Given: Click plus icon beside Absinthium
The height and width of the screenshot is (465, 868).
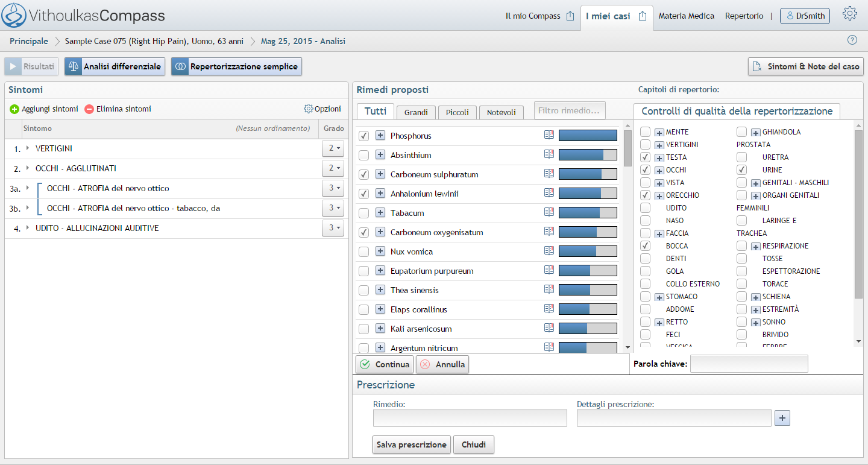Looking at the screenshot, I should tap(380, 155).
